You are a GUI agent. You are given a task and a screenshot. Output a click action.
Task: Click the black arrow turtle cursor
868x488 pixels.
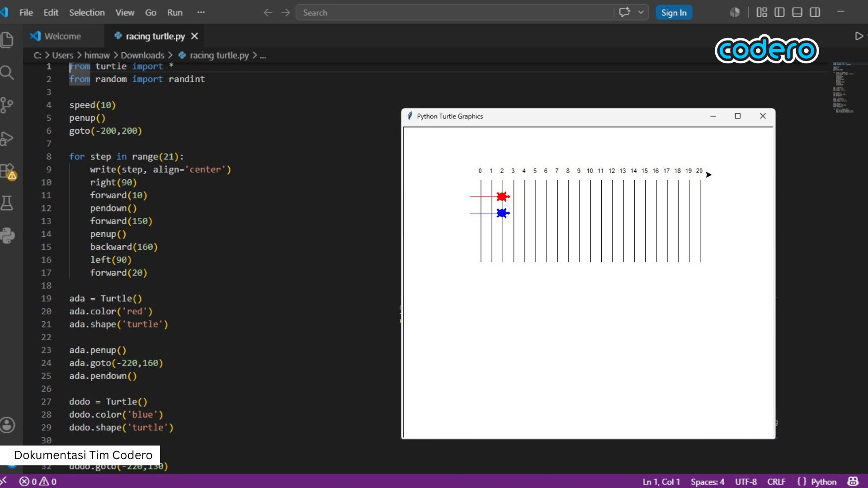click(708, 175)
